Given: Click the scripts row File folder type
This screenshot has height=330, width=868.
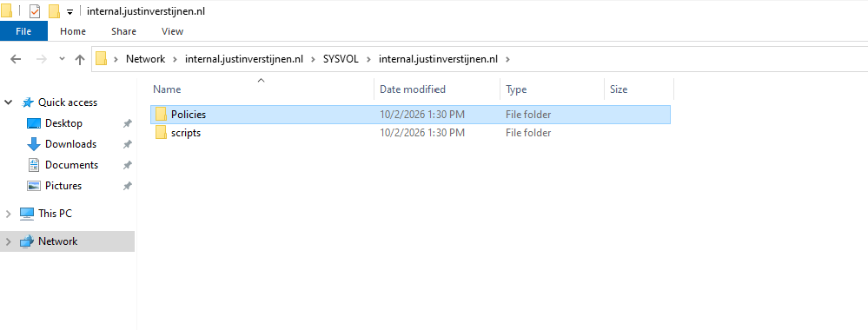Looking at the screenshot, I should pos(528,133).
